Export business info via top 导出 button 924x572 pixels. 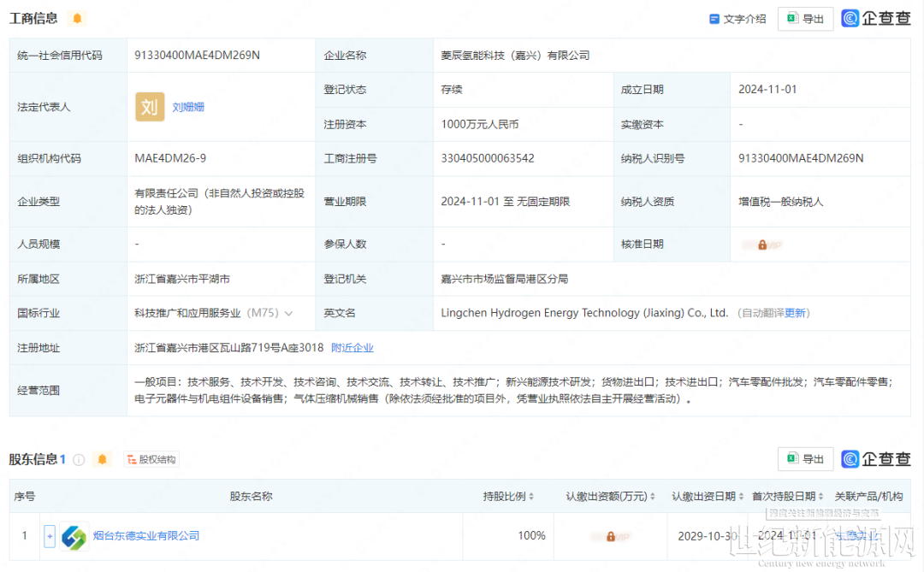point(806,19)
